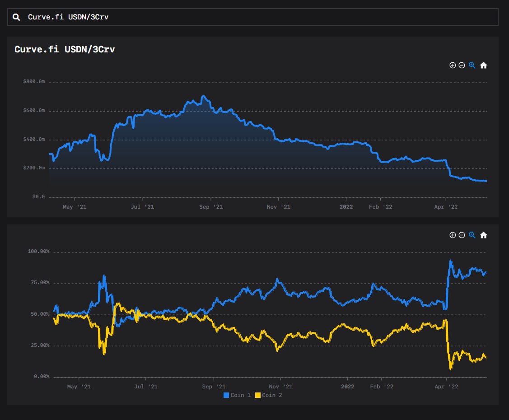Screen dimensions: 509x420
Task: Activate selection zoom on bottom chart
Action: pos(472,235)
